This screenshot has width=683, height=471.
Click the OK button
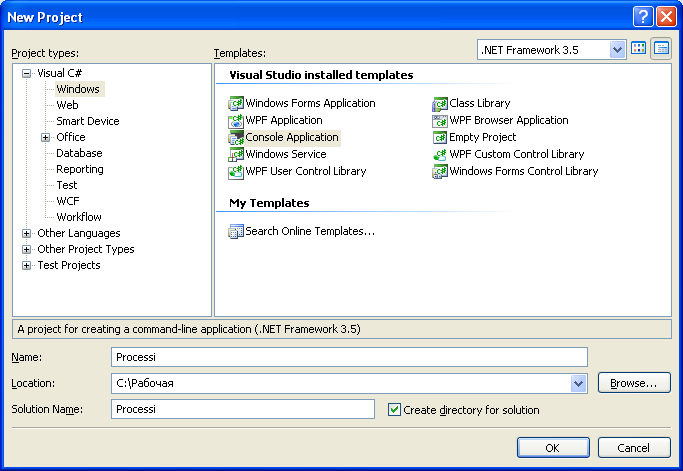pos(553,447)
